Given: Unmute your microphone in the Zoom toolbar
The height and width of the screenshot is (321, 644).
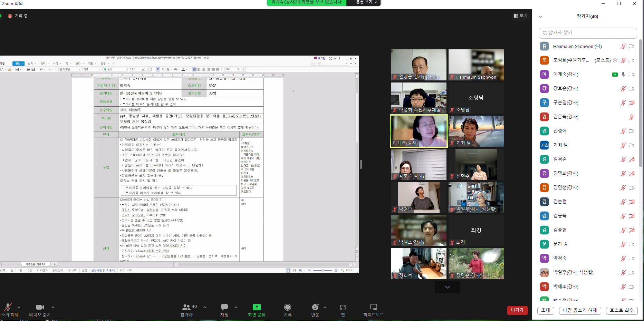Looking at the screenshot, I should 8,307.
